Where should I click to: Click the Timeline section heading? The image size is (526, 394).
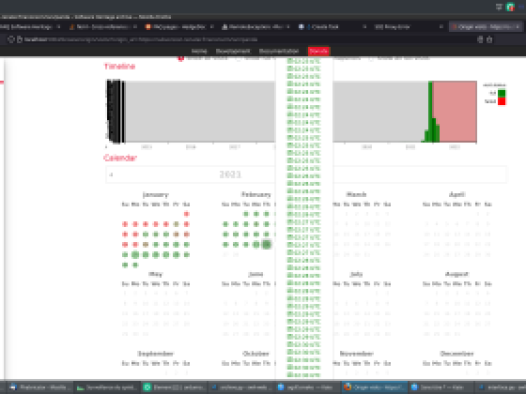119,66
